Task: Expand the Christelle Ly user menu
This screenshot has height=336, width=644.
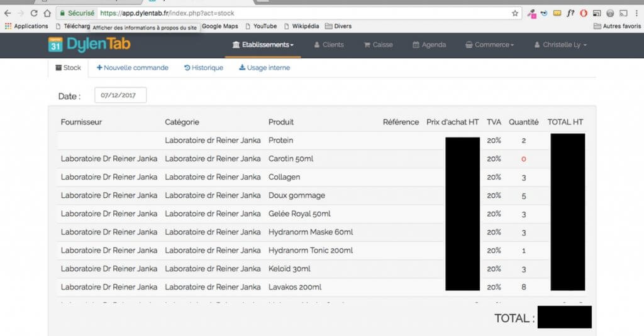Action: pyautogui.click(x=560, y=45)
